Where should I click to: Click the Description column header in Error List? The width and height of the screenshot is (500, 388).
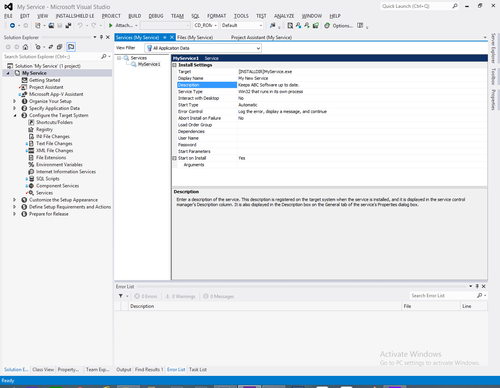(265, 306)
